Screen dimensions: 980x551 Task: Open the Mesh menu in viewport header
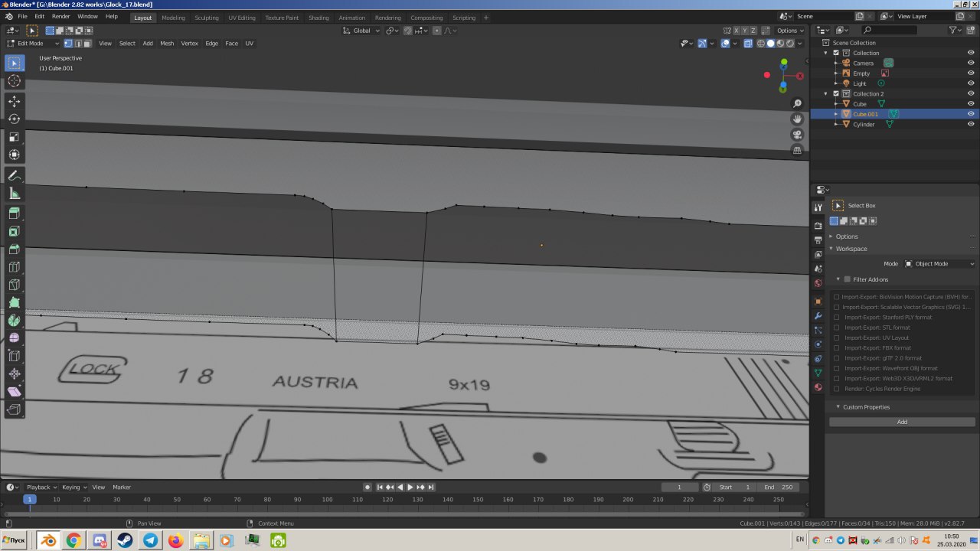point(167,44)
